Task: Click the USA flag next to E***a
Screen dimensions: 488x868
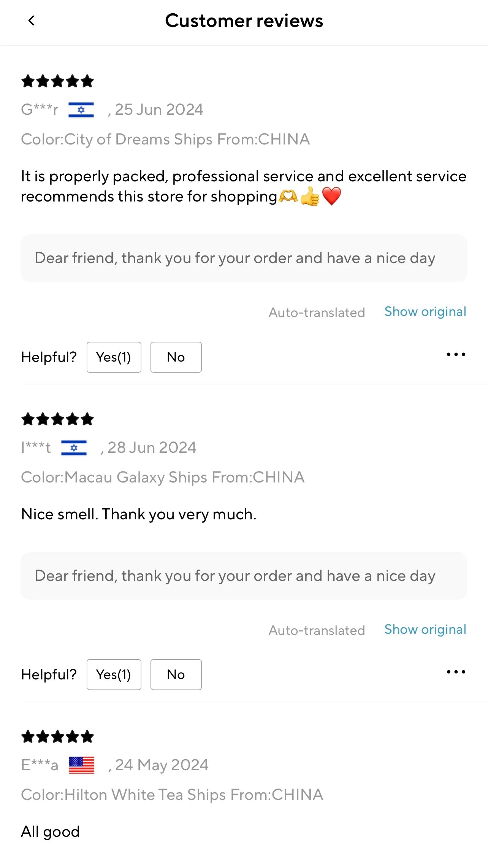Action: click(81, 765)
